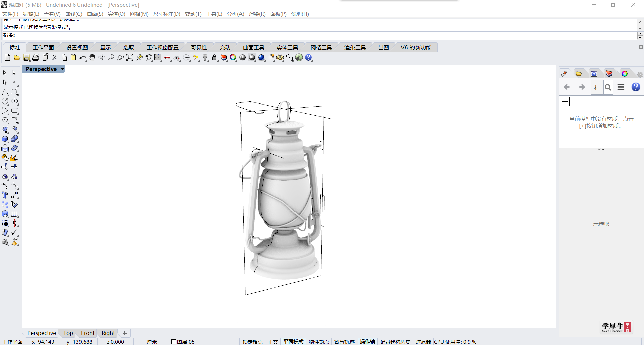The height and width of the screenshot is (345, 644).
Task: Toggle 平面模式 planar mode
Action: tap(293, 342)
